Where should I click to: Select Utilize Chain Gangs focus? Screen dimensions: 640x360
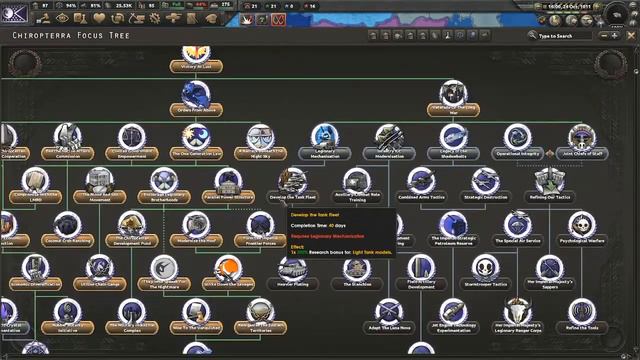(x=100, y=273)
